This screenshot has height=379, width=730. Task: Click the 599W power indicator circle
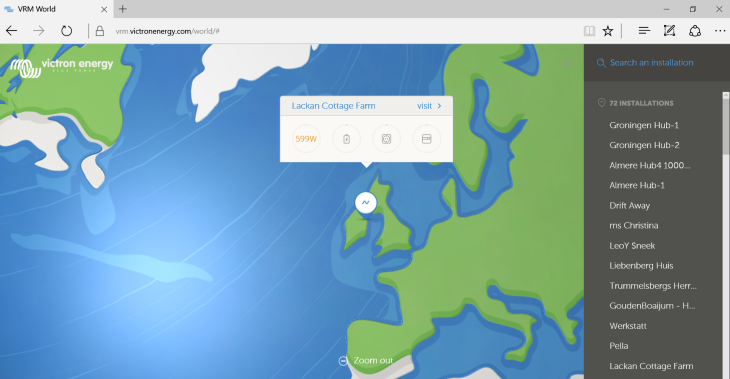coord(306,139)
